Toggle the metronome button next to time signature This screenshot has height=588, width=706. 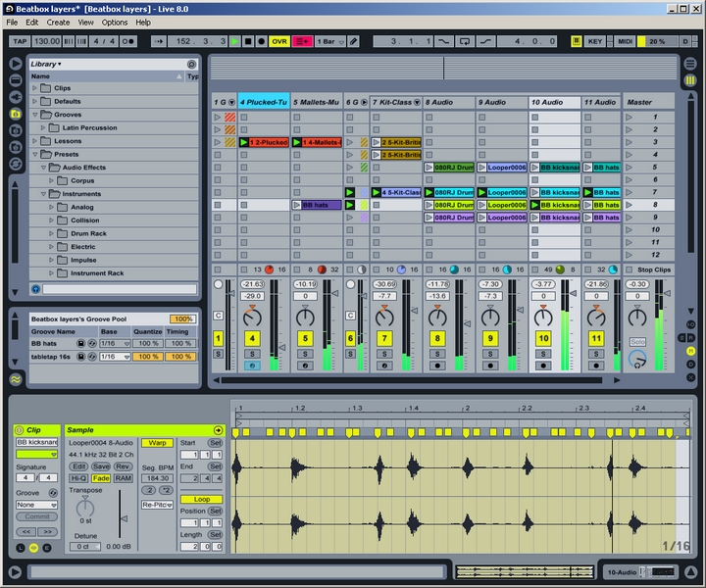click(127, 41)
